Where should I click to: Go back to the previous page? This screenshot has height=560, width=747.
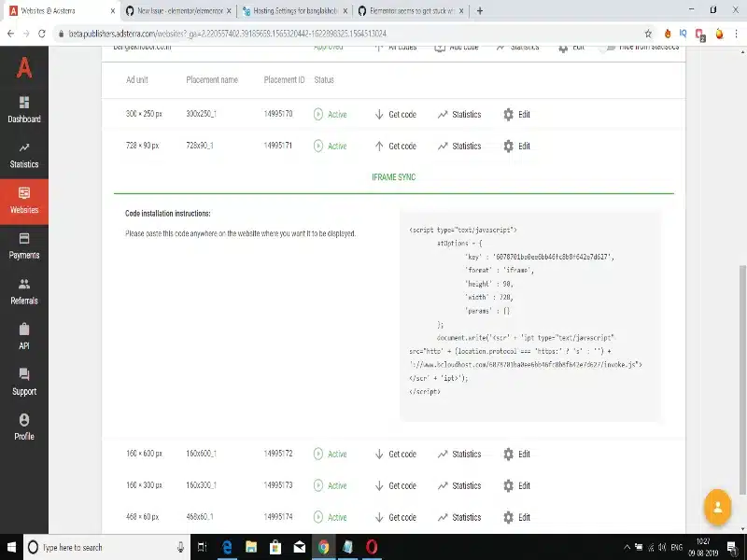[10, 34]
